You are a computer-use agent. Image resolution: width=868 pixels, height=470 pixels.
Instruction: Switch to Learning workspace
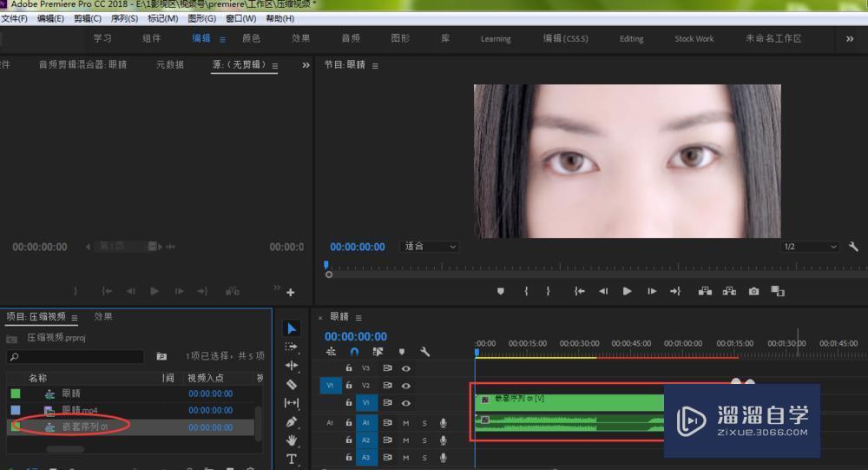pyautogui.click(x=496, y=39)
